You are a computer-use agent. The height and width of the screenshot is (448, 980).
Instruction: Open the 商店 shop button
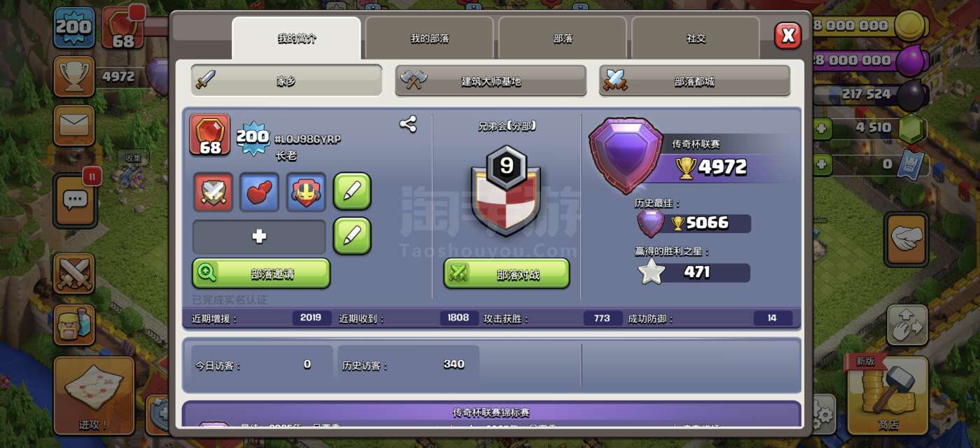pos(888,395)
